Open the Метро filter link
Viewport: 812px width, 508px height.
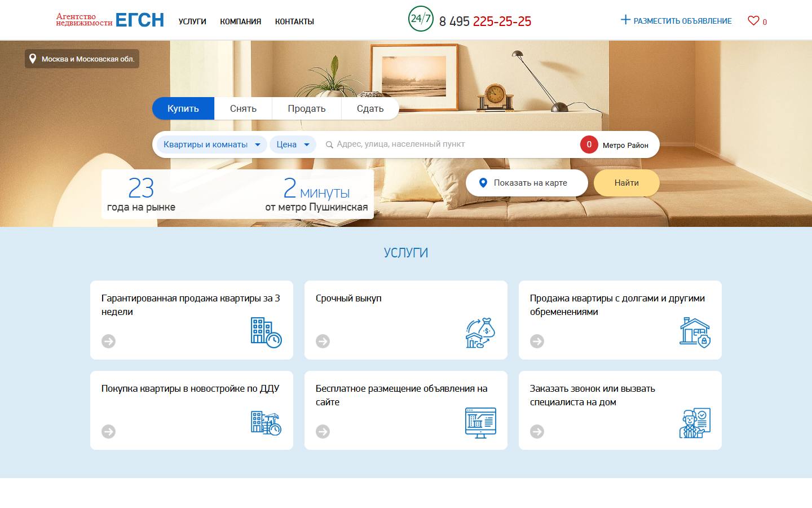pyautogui.click(x=614, y=145)
